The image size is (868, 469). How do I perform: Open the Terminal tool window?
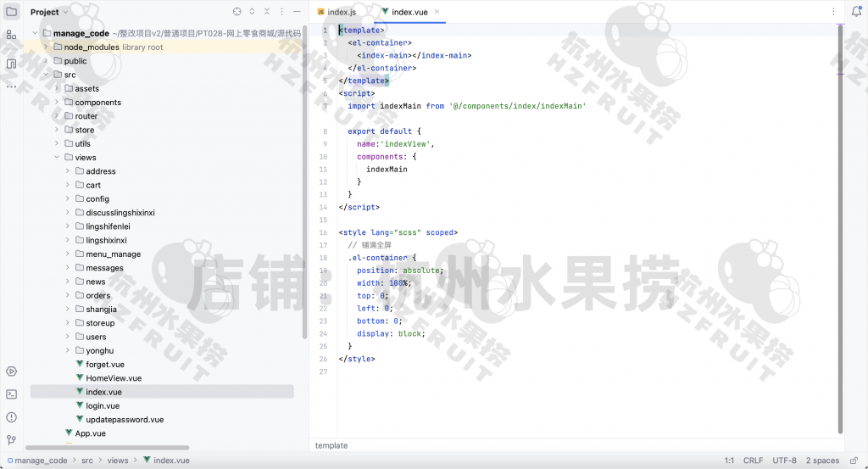[11, 394]
